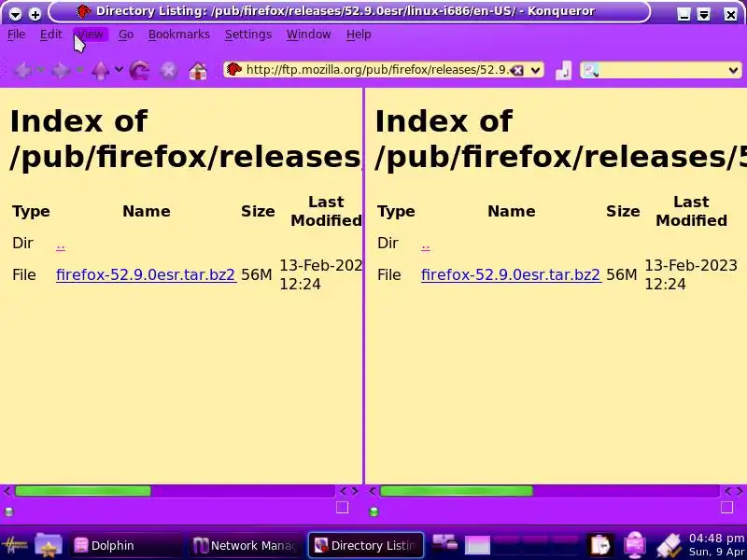The height and width of the screenshot is (560, 747).
Task: Switch to the Dolphin taskbar entry
Action: 126,545
